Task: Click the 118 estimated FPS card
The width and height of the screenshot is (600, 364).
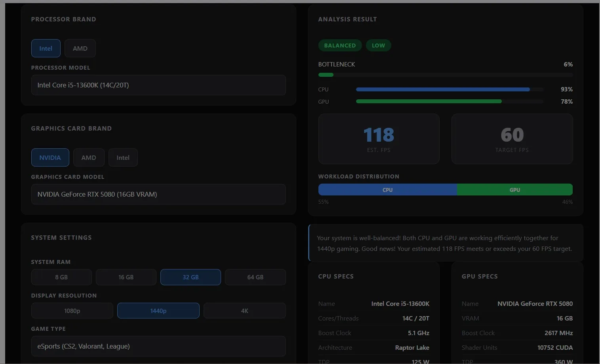Action: 379,139
